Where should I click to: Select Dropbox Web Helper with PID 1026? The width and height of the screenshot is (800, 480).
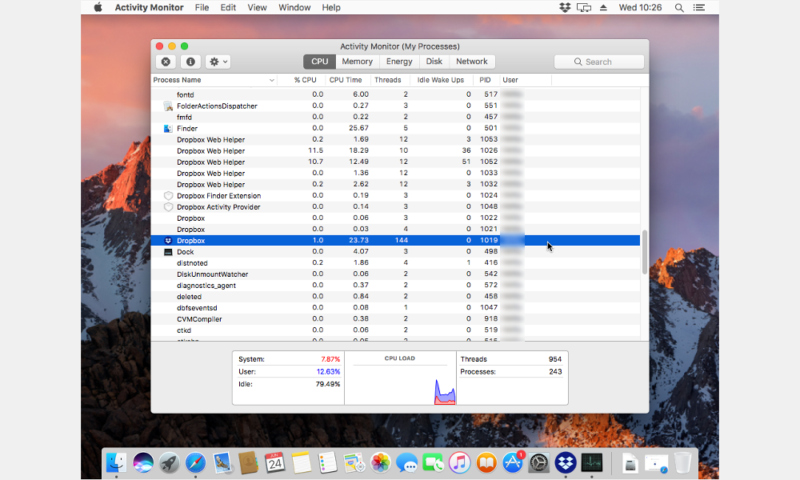click(395, 150)
